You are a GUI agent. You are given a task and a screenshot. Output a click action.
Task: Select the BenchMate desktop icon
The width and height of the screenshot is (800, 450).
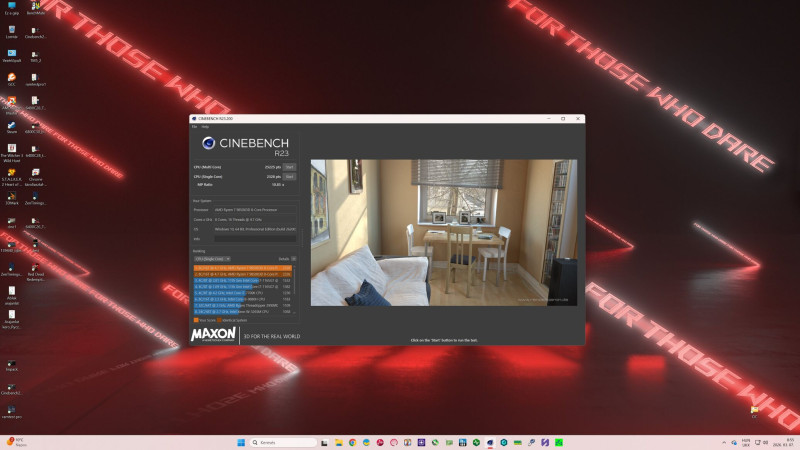[35, 8]
